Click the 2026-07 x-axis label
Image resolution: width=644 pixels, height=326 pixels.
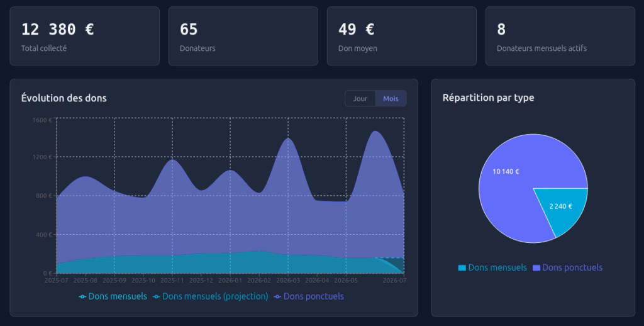click(394, 280)
